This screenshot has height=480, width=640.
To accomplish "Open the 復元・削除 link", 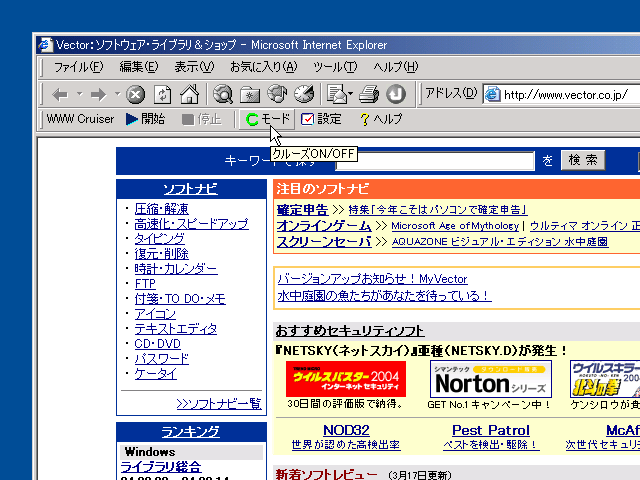I will pyautogui.click(x=162, y=254).
